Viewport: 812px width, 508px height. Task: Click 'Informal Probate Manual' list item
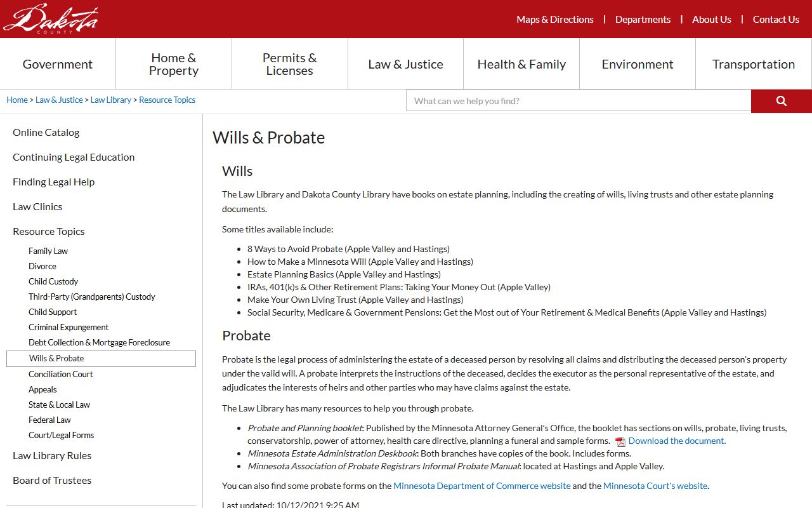coord(456,466)
